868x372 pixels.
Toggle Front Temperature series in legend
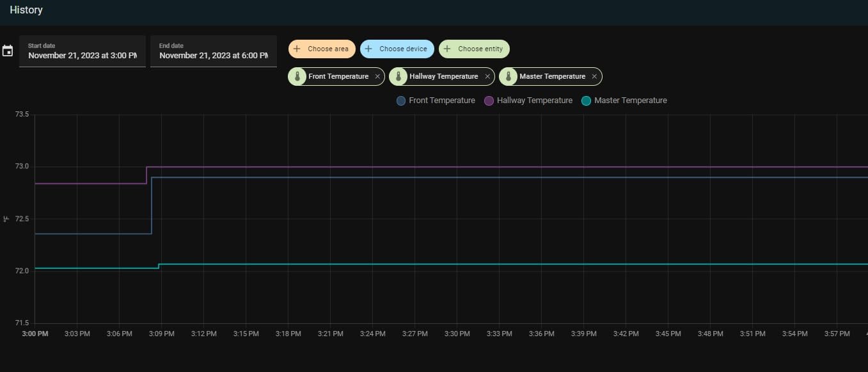click(x=436, y=101)
